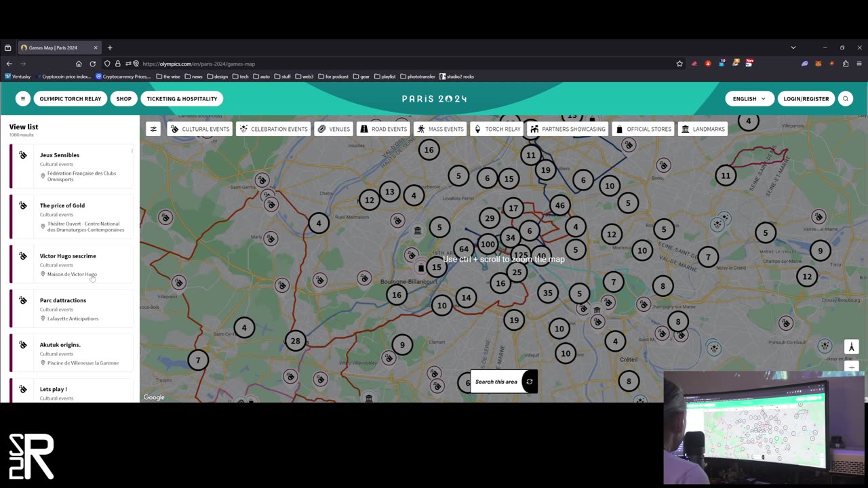868x488 pixels.
Task: Open The price of Gold event
Action: click(71, 217)
